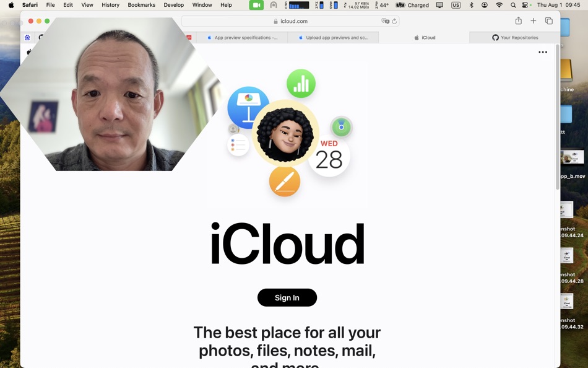Select the Find My radar icon
Image resolution: width=588 pixels, height=368 pixels.
coord(342,126)
